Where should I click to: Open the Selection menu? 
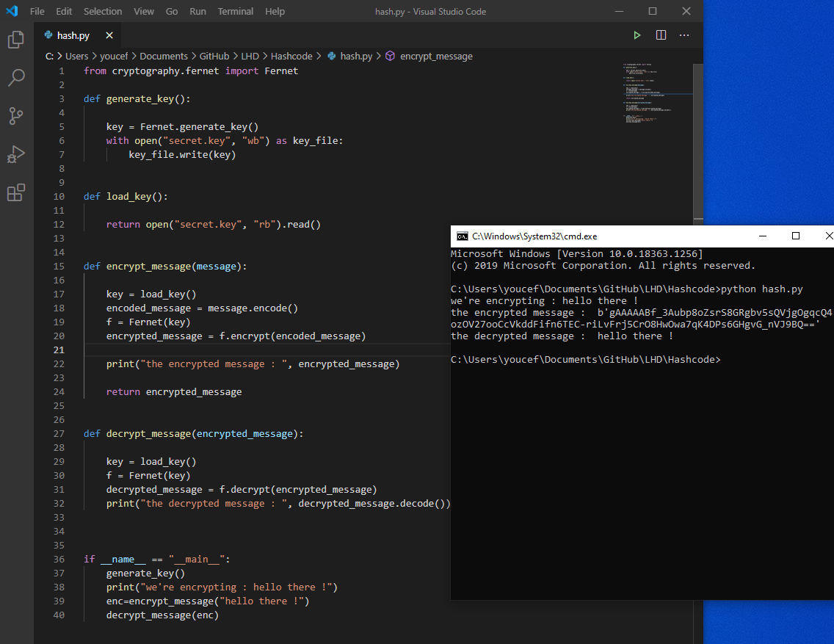103,11
